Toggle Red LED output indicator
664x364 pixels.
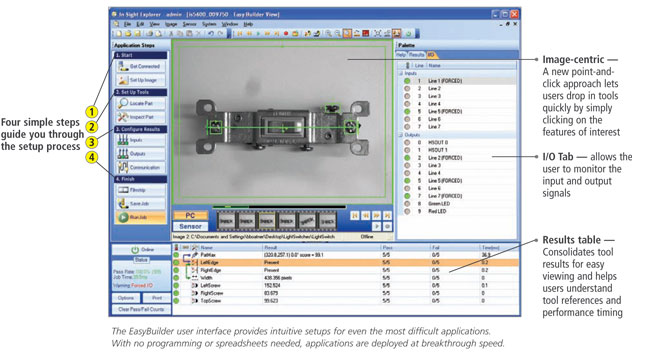click(x=407, y=211)
